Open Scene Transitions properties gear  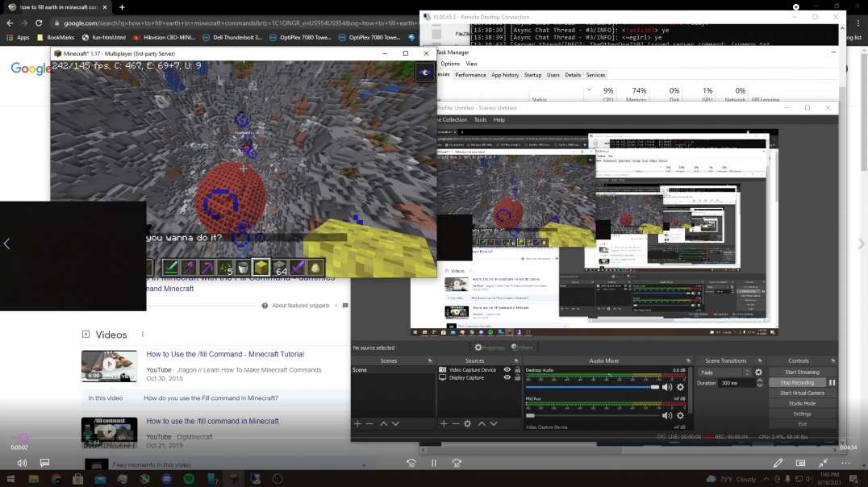(x=758, y=373)
